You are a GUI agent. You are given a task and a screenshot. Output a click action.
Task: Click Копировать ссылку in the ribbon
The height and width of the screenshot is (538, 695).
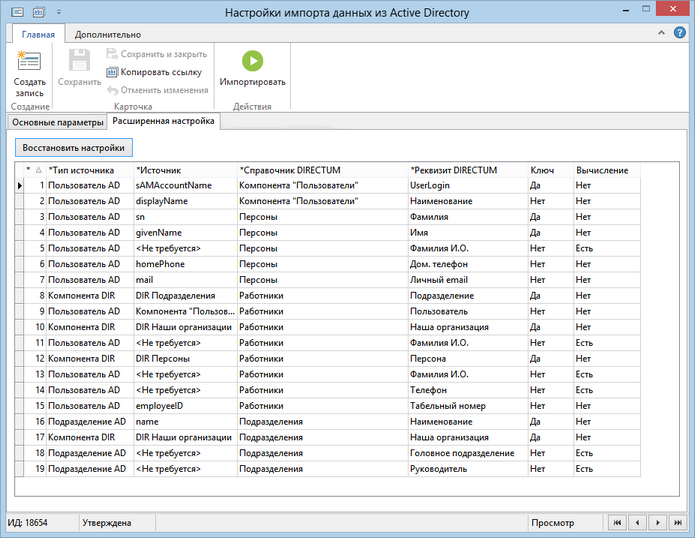(x=154, y=72)
